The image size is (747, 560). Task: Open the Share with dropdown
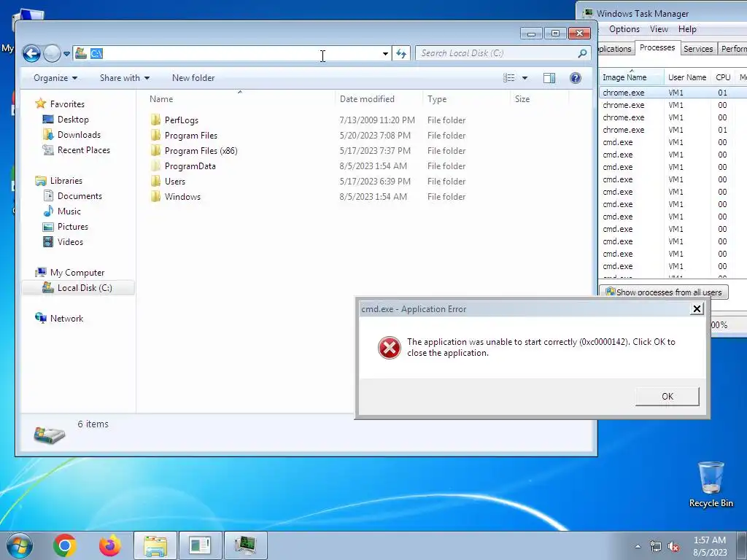tap(124, 78)
